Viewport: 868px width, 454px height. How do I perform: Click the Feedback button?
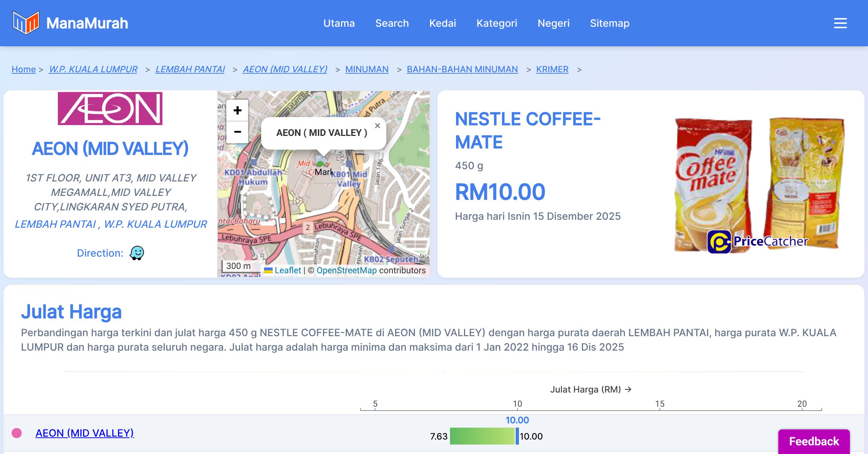tap(814, 441)
